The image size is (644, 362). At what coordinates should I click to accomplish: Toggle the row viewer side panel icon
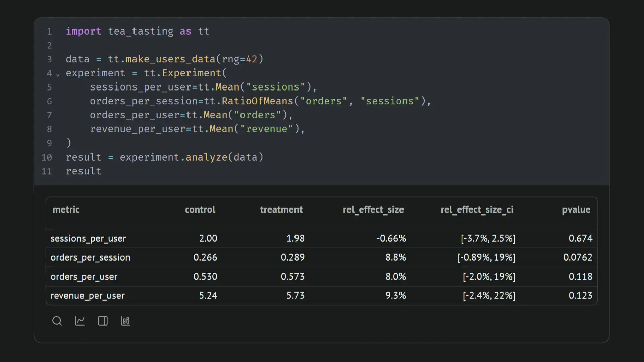[103, 321]
